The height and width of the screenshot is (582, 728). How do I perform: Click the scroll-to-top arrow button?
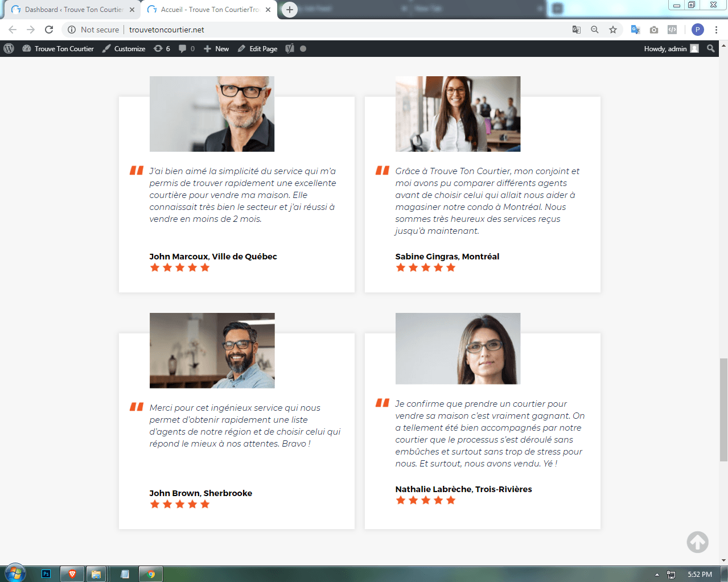coord(697,542)
